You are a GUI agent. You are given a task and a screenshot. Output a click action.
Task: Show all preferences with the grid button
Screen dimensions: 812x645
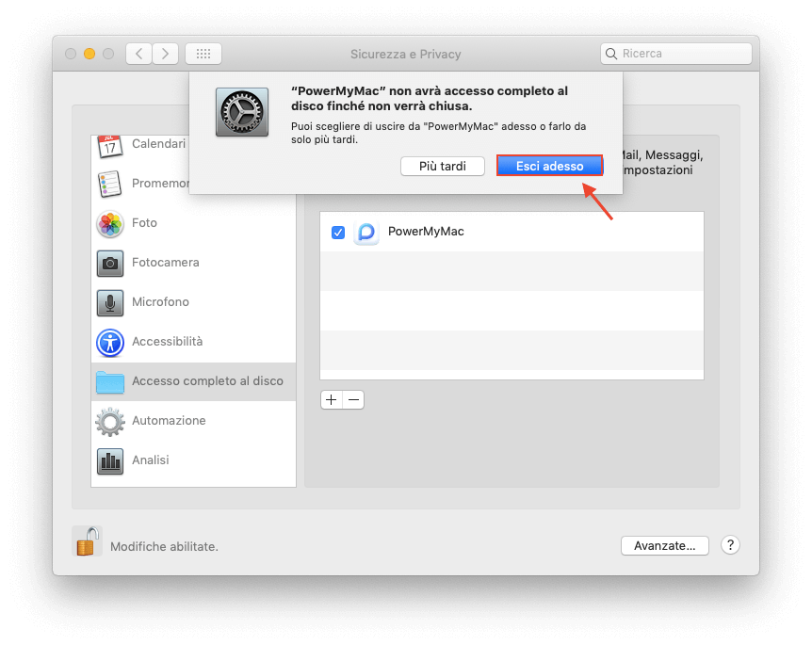point(203,54)
